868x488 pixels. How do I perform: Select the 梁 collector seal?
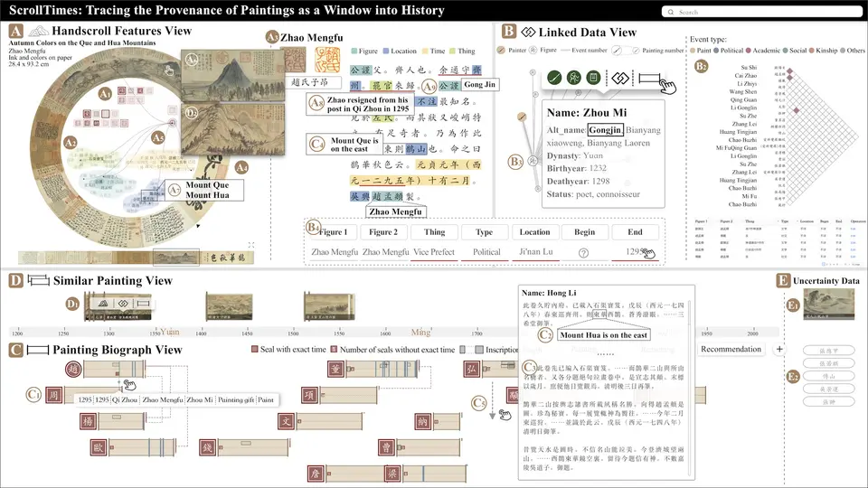(392, 473)
